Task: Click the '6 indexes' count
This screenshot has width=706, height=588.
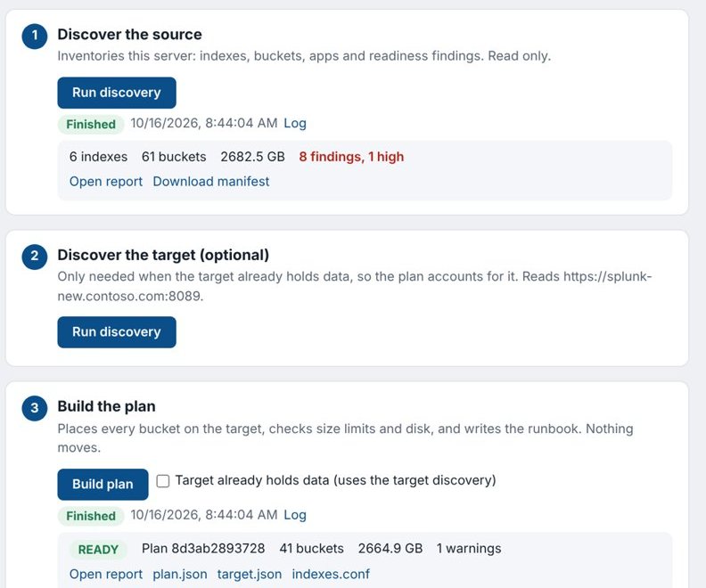Action: point(98,157)
